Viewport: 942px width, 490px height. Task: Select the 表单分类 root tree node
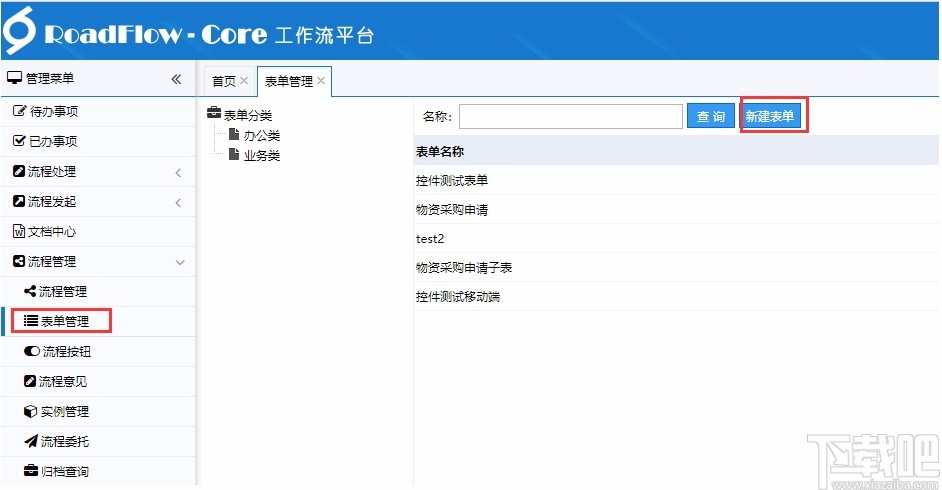click(x=248, y=115)
